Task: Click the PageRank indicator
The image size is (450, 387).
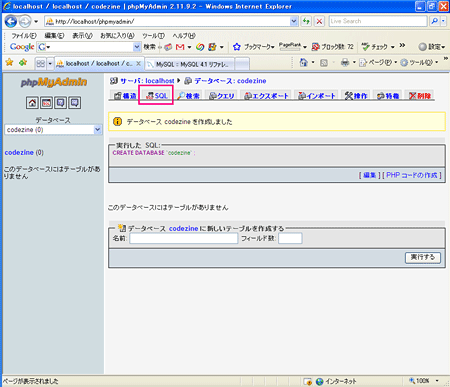Action: 290,46
